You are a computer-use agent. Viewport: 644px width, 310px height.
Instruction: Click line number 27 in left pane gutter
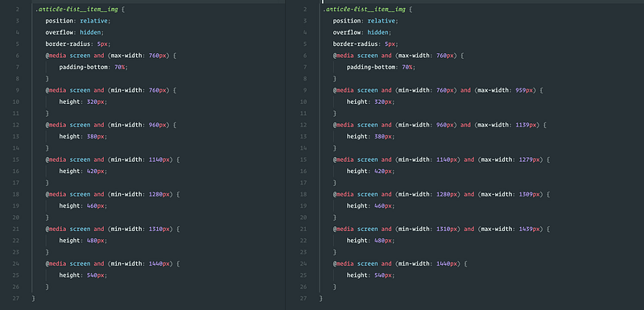point(16,298)
